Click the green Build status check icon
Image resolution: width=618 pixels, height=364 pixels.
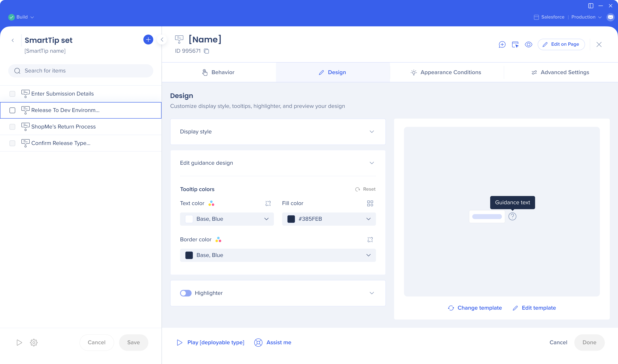(11, 17)
